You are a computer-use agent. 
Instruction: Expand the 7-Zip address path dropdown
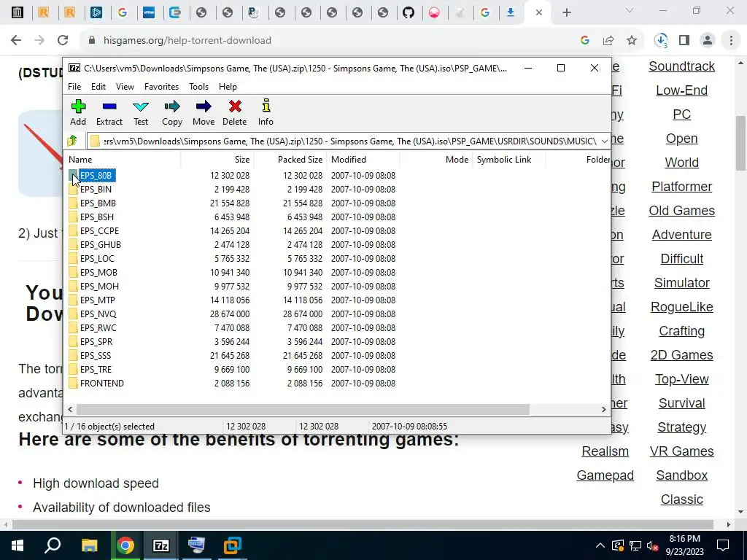[x=604, y=141]
